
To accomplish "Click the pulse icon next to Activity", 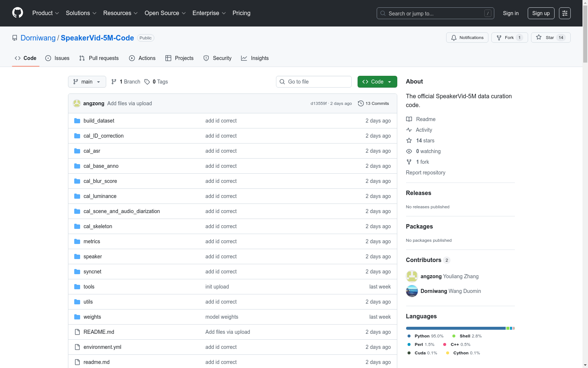I will (x=409, y=130).
